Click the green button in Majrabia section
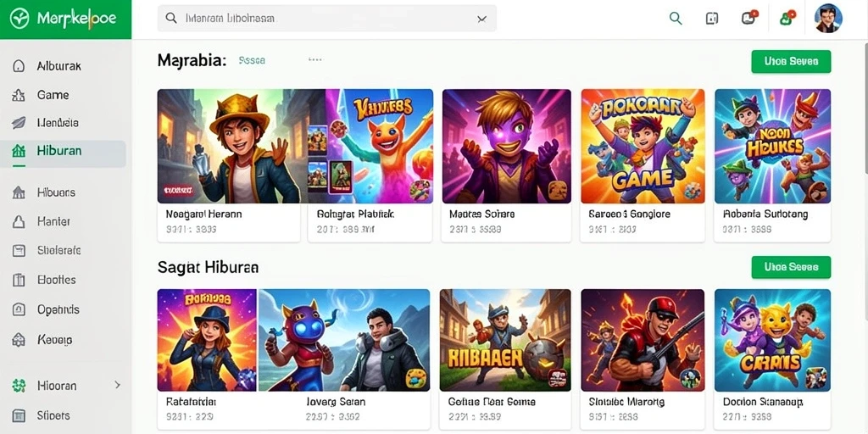This screenshot has height=434, width=868. pos(791,61)
